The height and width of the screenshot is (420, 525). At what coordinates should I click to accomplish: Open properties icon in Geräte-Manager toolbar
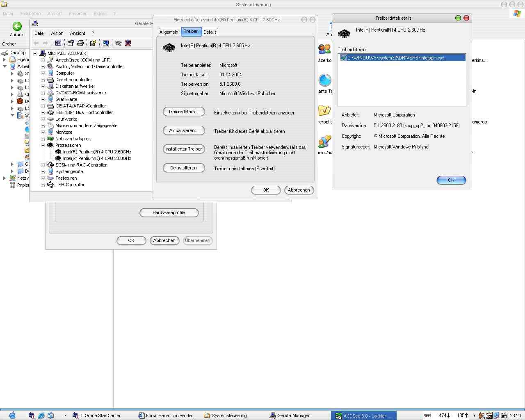point(71,43)
